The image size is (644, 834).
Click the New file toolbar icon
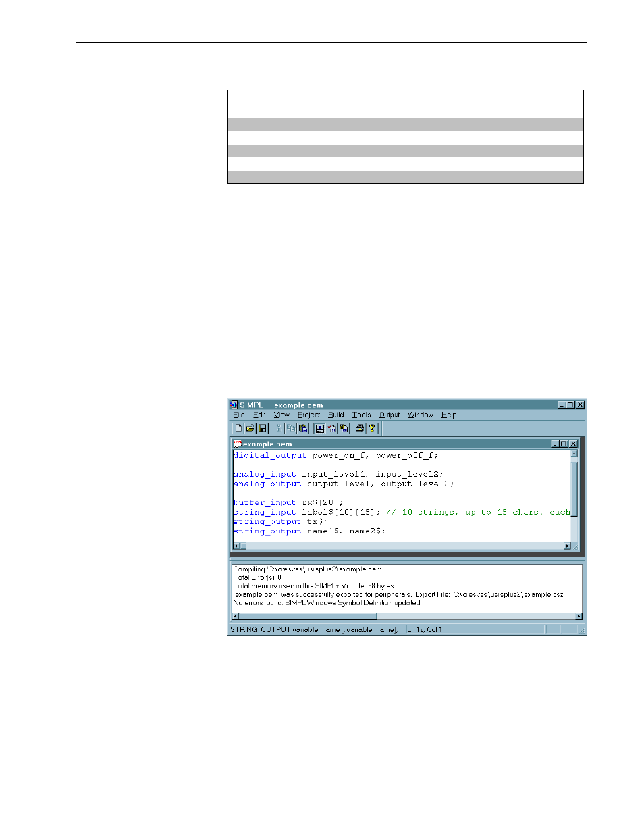pyautogui.click(x=238, y=428)
